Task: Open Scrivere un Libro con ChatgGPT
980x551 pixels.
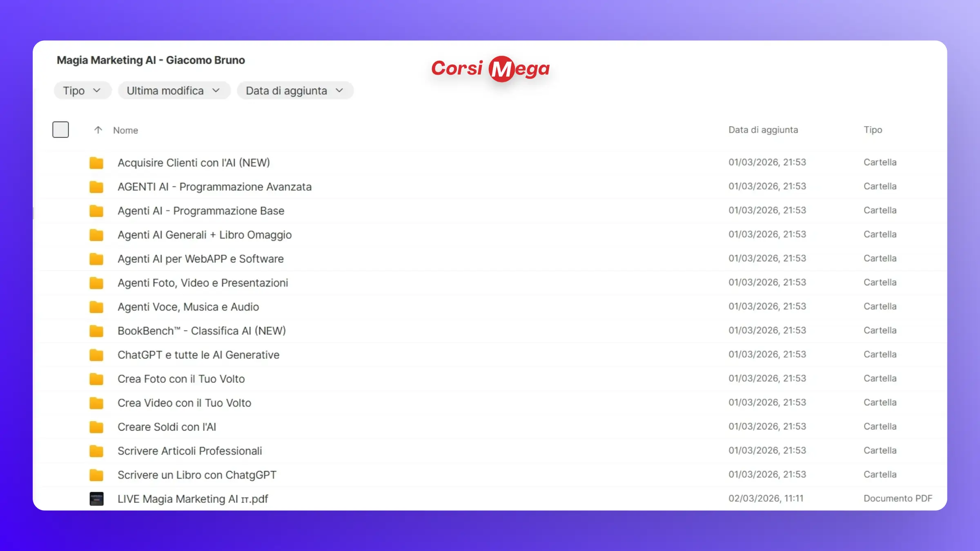Action: click(x=197, y=475)
